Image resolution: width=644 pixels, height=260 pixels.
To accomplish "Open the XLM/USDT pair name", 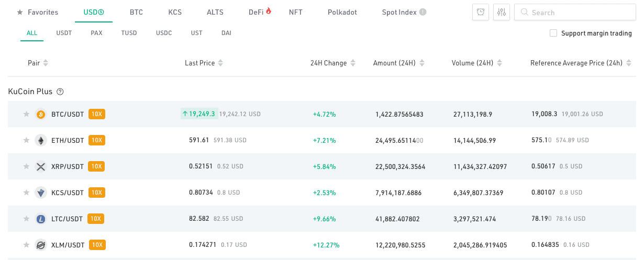I will click(x=68, y=245).
